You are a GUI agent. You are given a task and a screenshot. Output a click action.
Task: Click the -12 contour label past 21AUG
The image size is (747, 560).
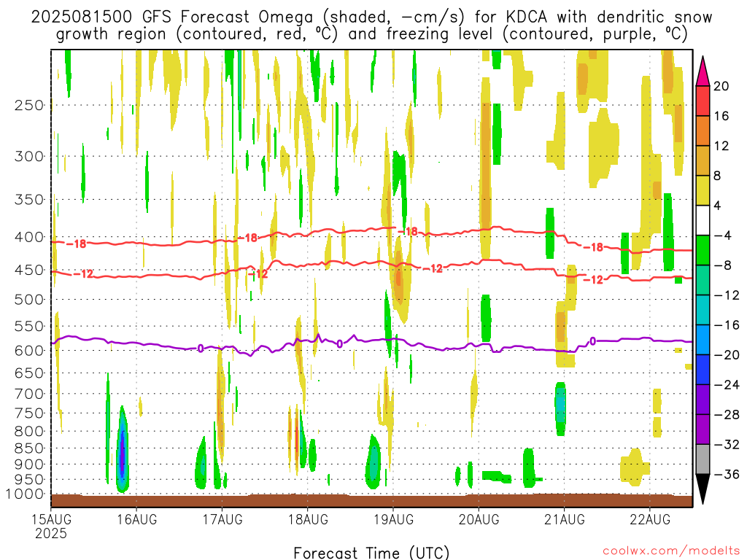coord(593,279)
